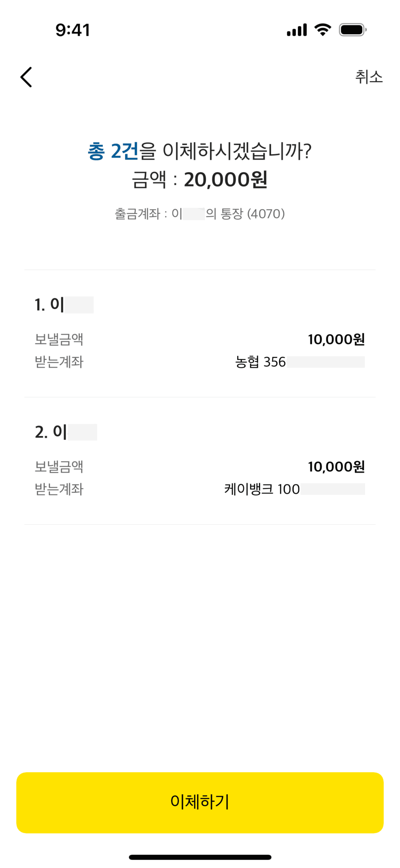This screenshot has width=400, height=868.
Task: Tap the 9:41 clock in status bar
Action: [73, 30]
